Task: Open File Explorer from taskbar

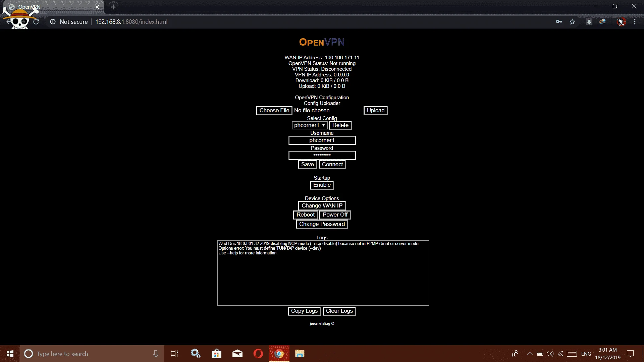Action: 300,354
